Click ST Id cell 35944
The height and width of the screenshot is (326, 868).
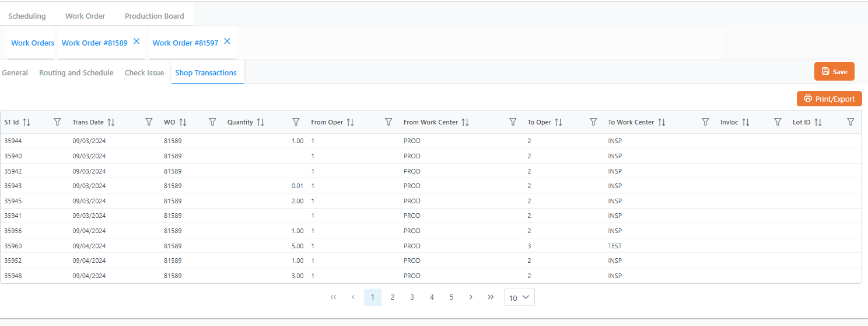click(13, 141)
